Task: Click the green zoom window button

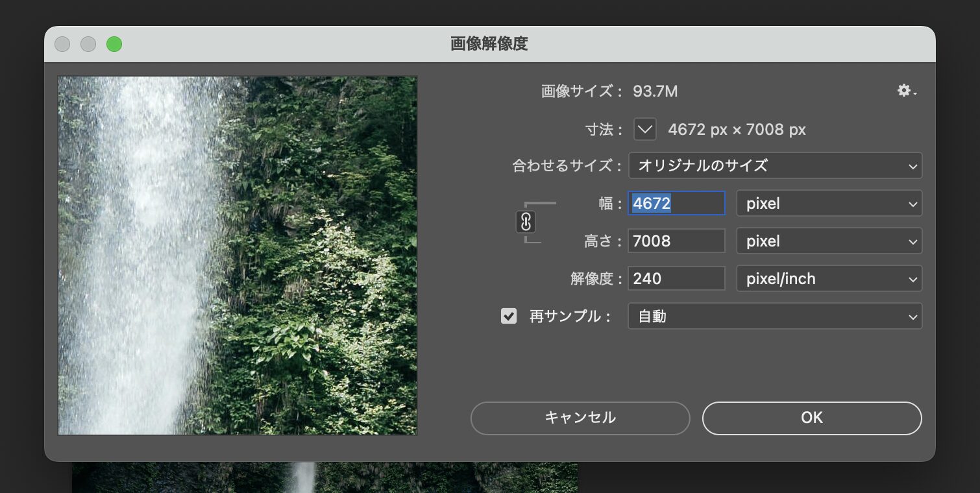Action: point(114,44)
